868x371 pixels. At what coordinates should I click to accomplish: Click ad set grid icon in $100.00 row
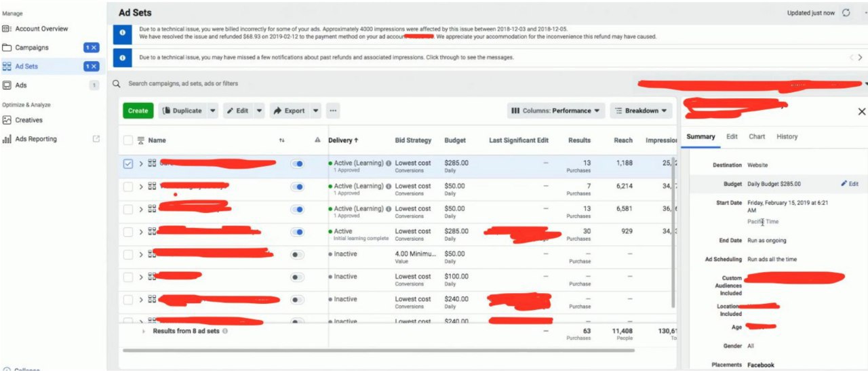click(152, 277)
